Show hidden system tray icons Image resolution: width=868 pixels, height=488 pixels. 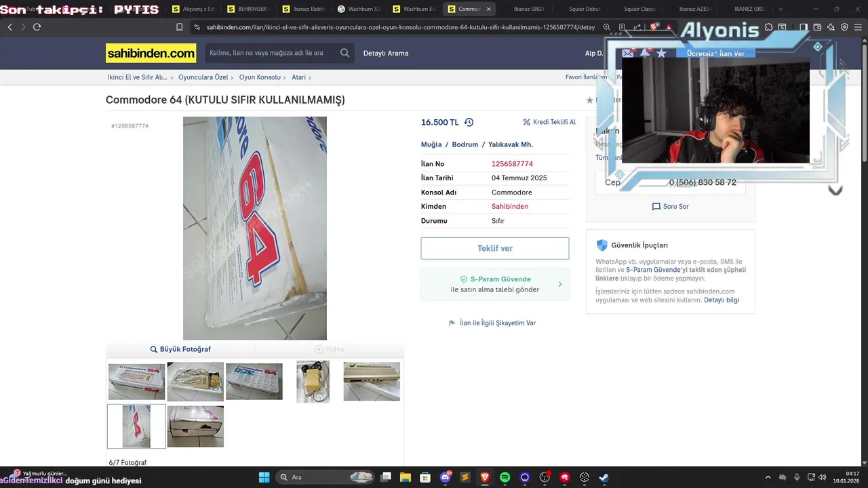pos(768,477)
